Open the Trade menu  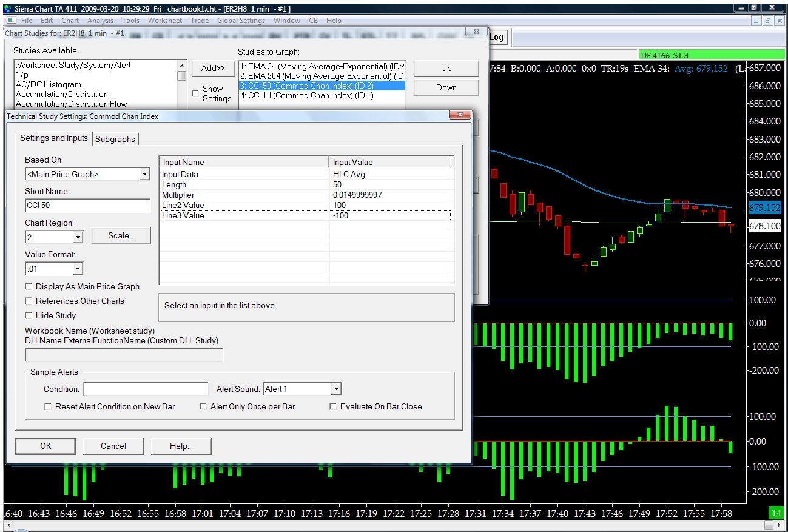[200, 20]
